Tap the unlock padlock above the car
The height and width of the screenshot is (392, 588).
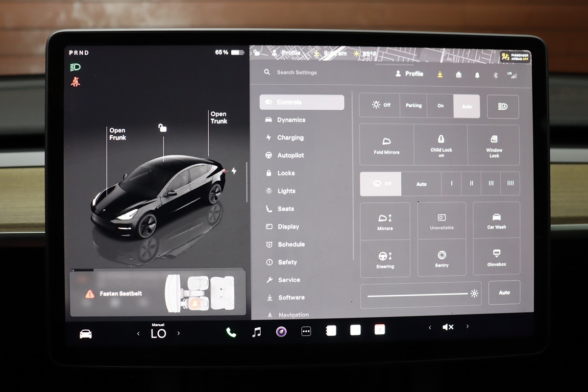(162, 128)
